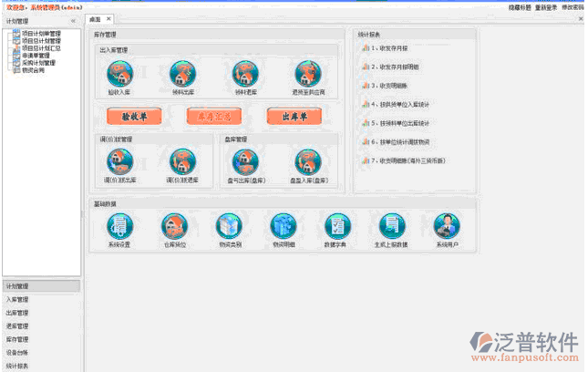This screenshot has height=372, width=588.
Task: Open the 退货至供应商 icon
Action: coord(308,74)
